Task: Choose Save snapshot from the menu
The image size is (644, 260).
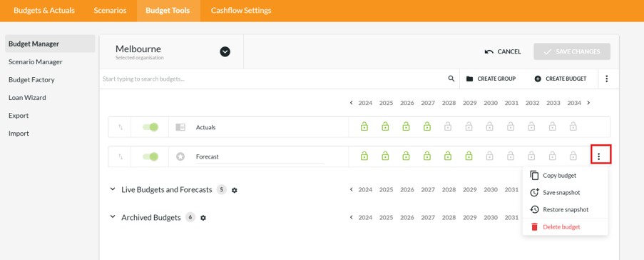Action: tap(565, 193)
